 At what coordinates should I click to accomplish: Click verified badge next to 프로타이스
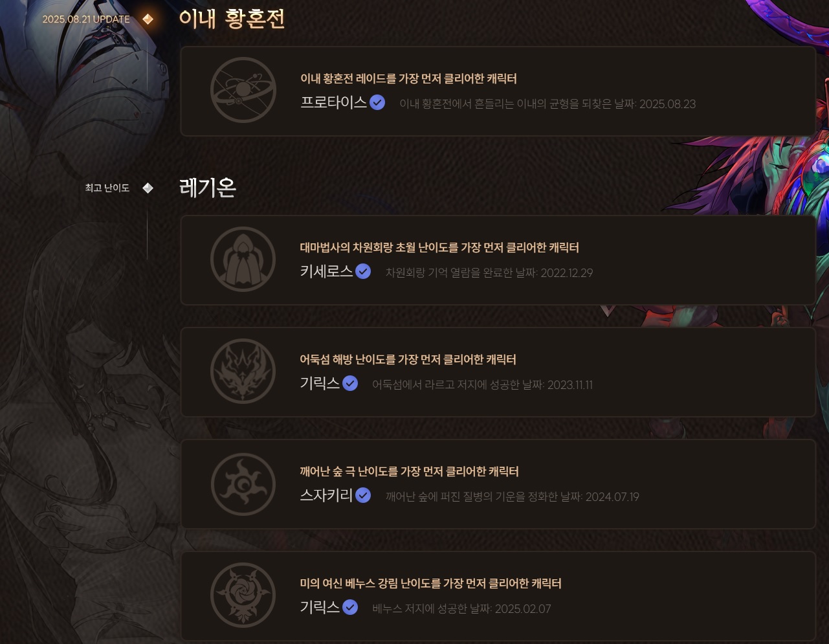click(377, 103)
